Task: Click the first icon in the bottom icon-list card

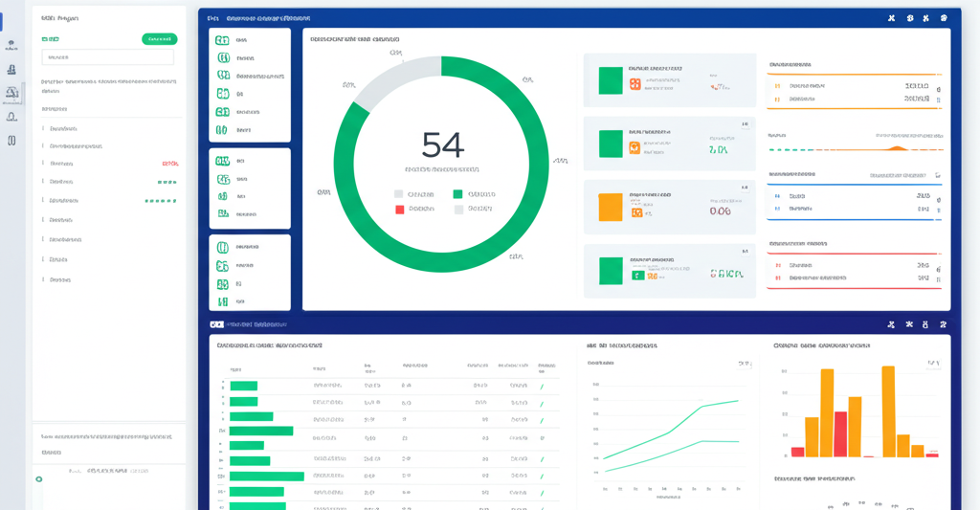Action: click(222, 248)
